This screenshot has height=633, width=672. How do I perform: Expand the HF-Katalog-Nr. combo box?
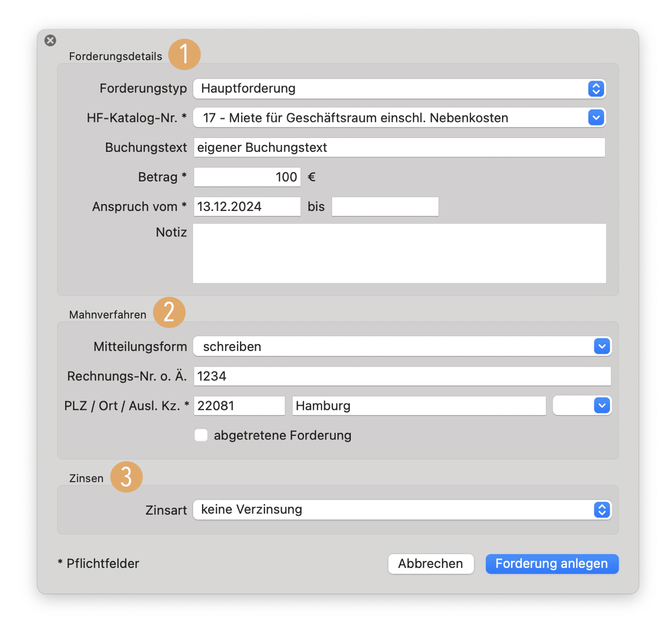pyautogui.click(x=596, y=118)
